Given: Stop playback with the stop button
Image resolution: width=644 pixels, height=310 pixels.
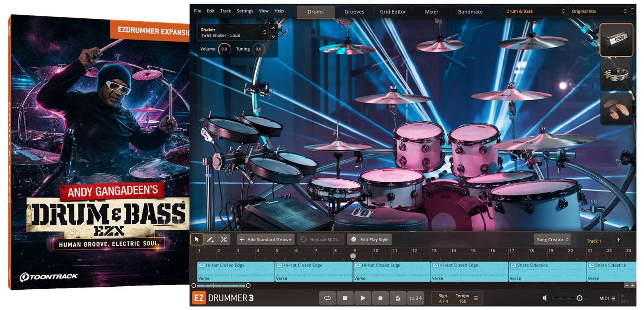Looking at the screenshot, I should click(x=345, y=298).
